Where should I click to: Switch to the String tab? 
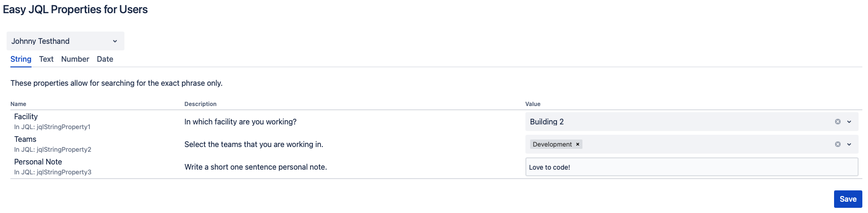[21, 59]
